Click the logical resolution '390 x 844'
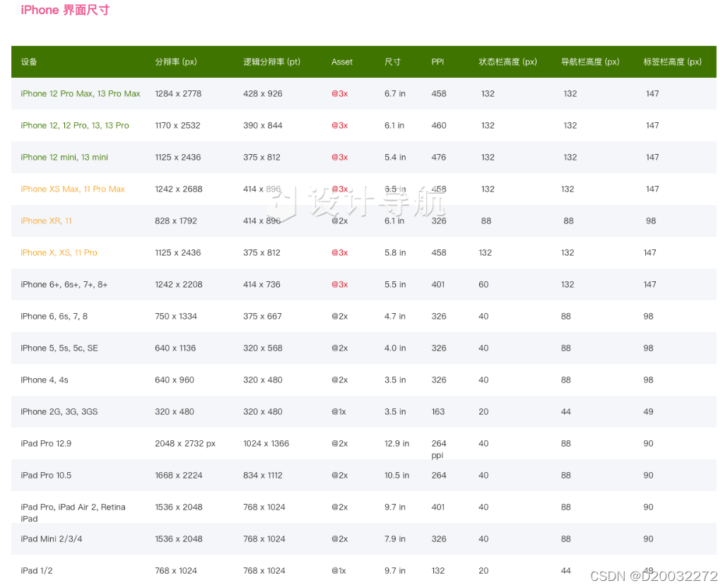The width and height of the screenshot is (728, 588). pos(263,125)
